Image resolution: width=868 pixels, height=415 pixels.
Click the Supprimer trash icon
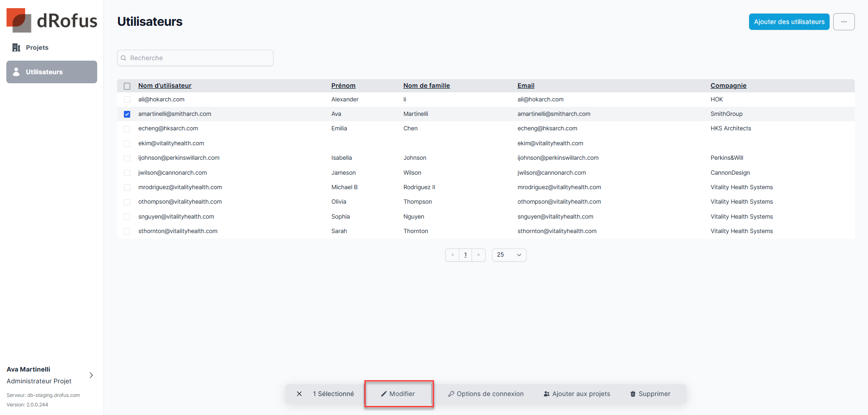click(633, 394)
